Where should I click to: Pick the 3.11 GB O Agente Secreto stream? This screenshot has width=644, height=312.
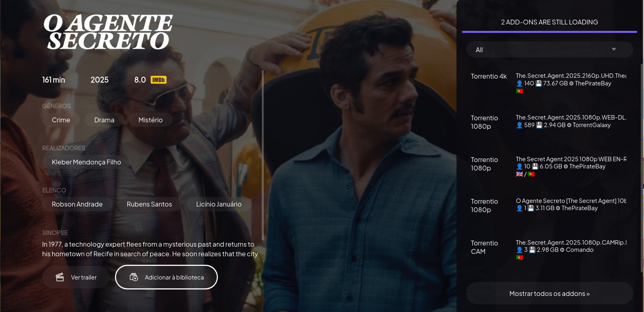click(x=549, y=205)
